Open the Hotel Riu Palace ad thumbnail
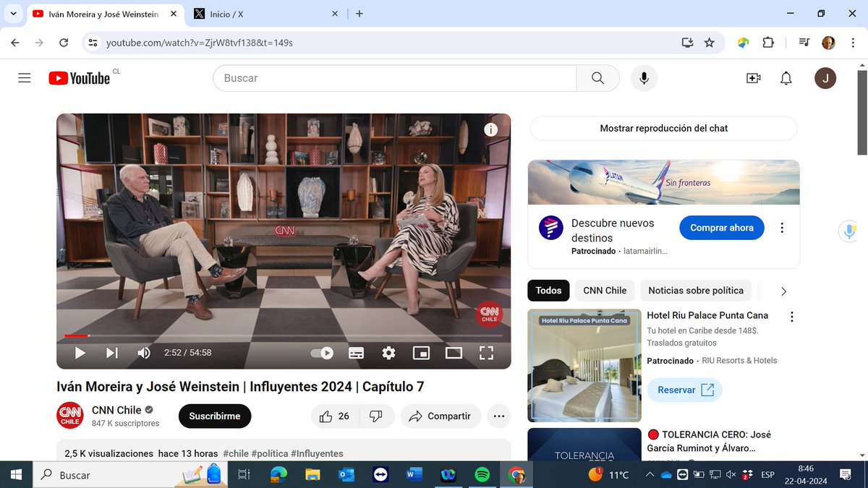This screenshot has width=868, height=488. 584,366
